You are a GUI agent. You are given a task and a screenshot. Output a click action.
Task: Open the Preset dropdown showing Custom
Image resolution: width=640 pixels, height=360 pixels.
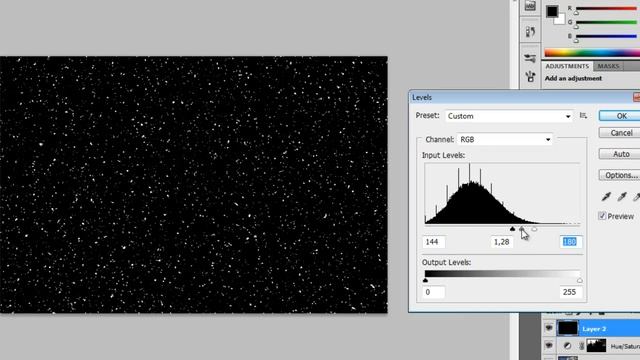point(509,116)
